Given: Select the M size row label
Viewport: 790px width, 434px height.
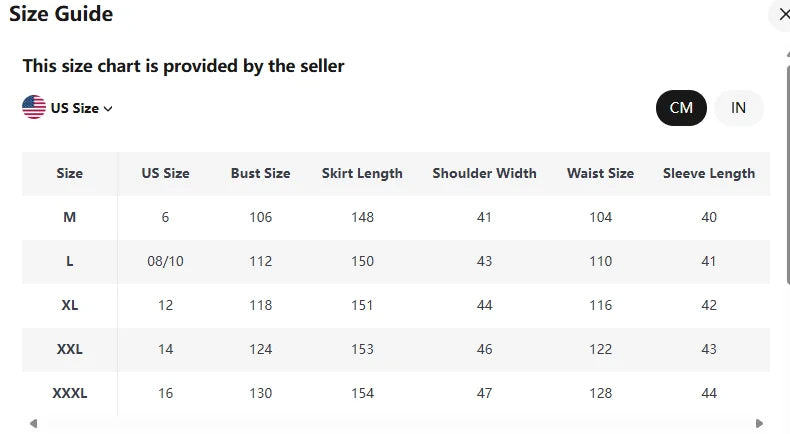Looking at the screenshot, I should pos(70,217).
